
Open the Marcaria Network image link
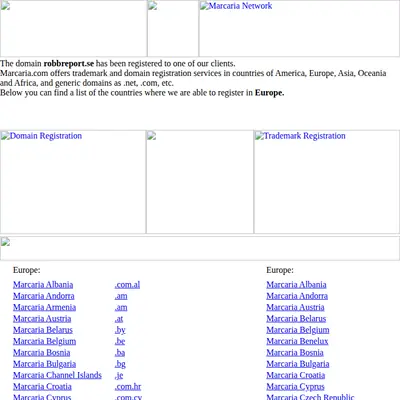[299, 28]
